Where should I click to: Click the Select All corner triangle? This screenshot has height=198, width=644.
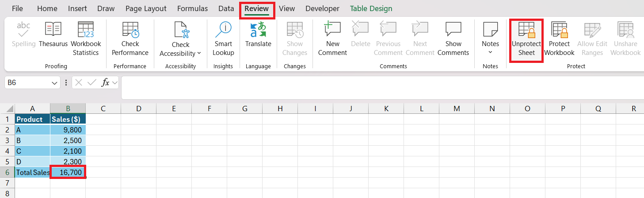point(11,109)
